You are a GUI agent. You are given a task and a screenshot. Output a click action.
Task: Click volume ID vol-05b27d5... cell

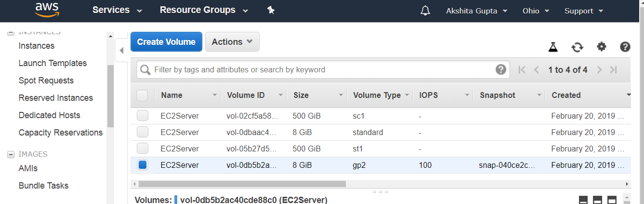point(252,149)
